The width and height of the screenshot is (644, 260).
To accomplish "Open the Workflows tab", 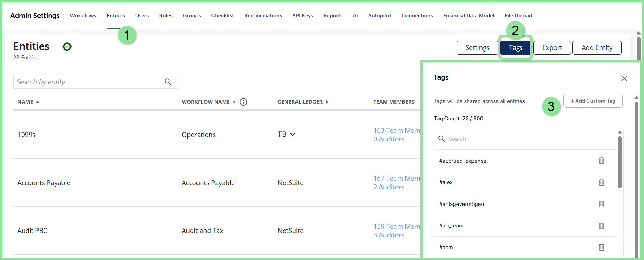I will click(x=83, y=16).
